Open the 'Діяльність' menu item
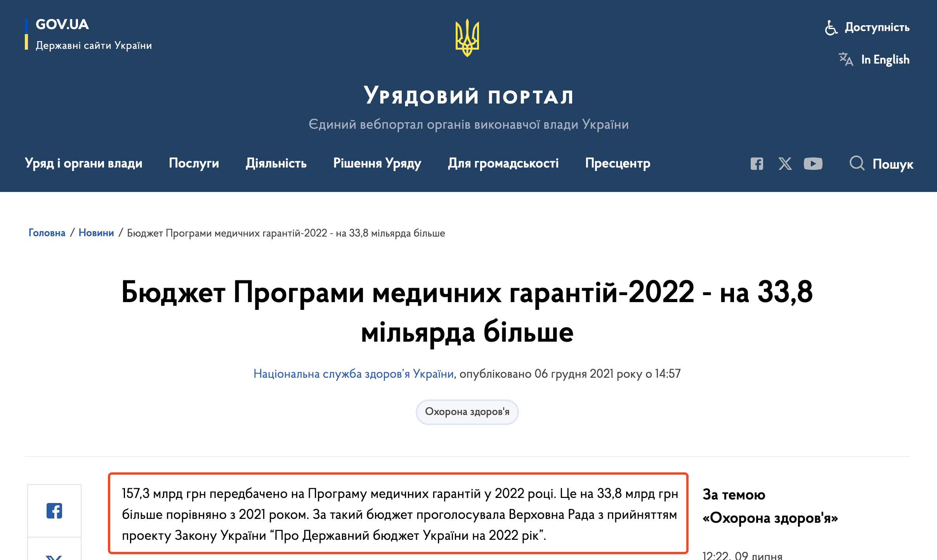 pos(276,163)
